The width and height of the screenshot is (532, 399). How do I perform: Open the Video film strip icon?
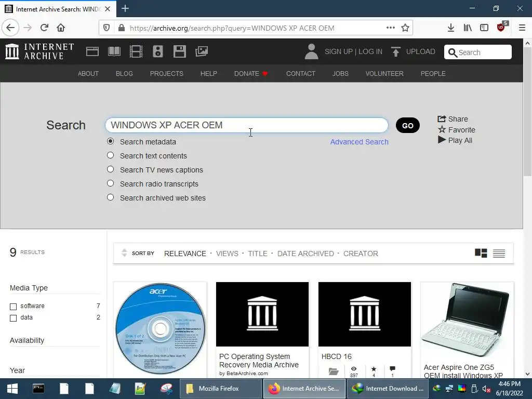point(136,51)
